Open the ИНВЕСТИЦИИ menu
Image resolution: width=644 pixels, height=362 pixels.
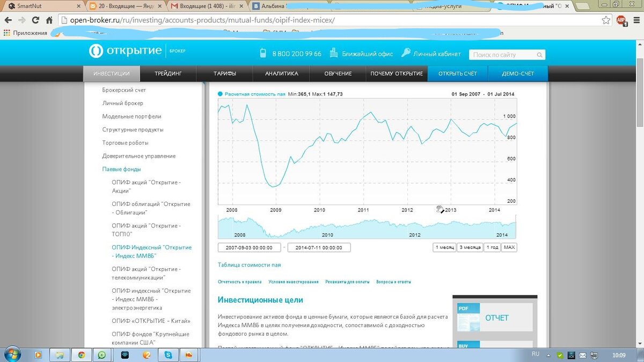pyautogui.click(x=112, y=73)
